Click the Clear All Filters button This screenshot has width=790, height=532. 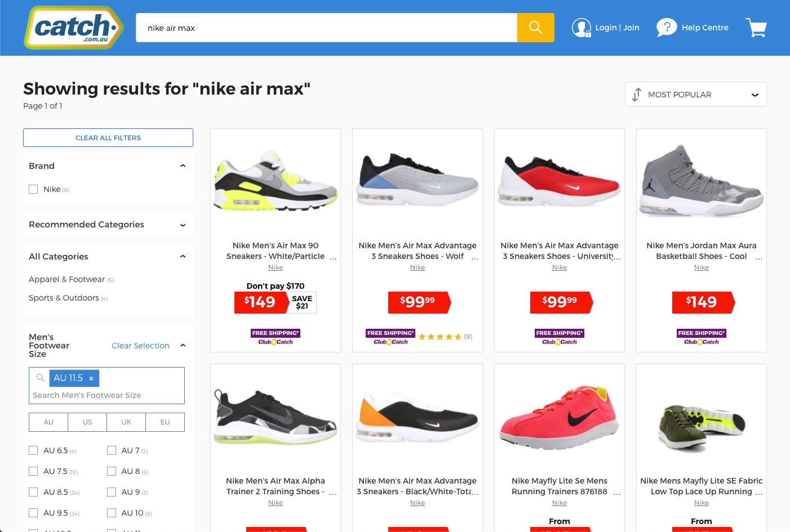tap(108, 138)
